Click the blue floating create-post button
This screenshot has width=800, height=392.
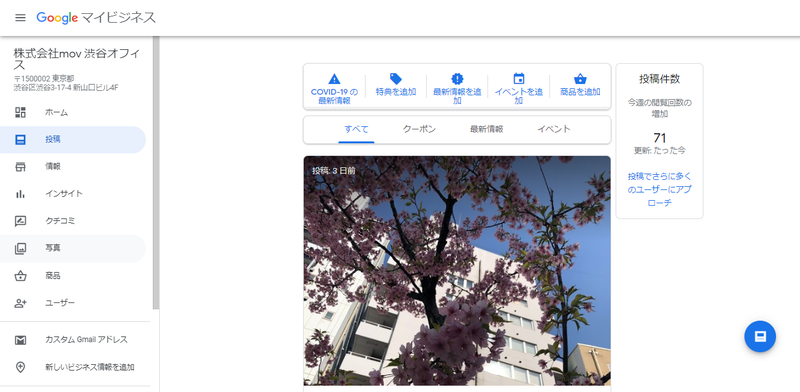pyautogui.click(x=760, y=336)
